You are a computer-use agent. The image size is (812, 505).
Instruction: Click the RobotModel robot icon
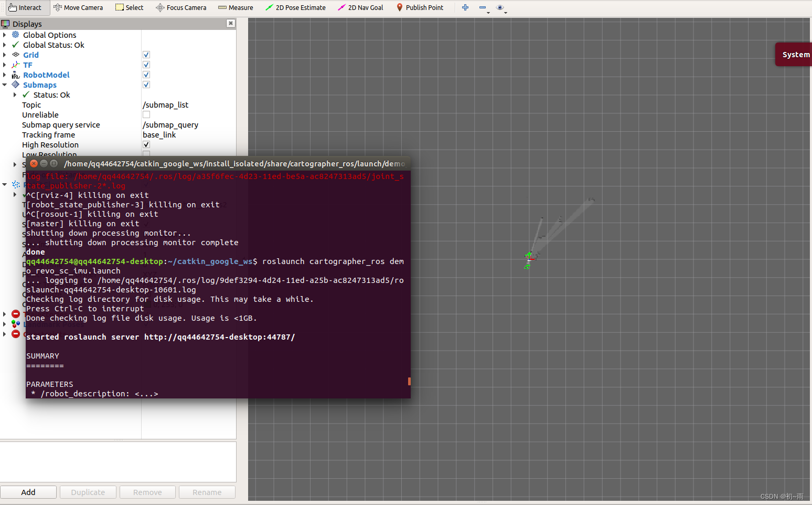(x=16, y=75)
